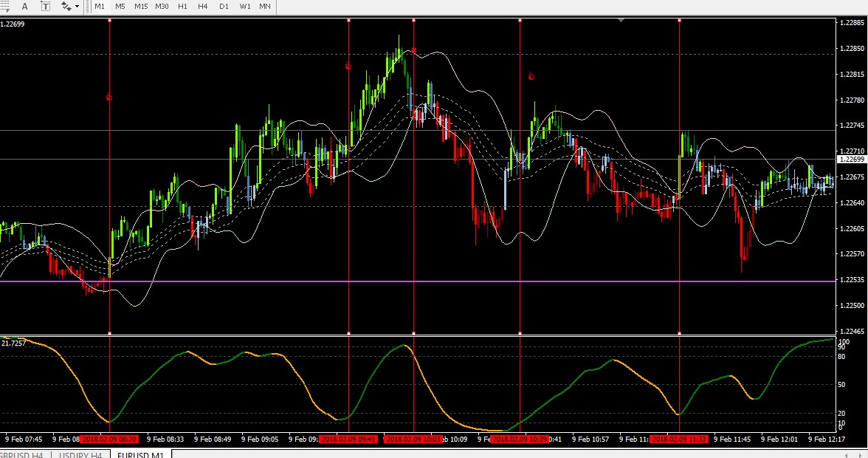
Task: Click the red arrow marker near the 10:39 line
Action: tap(531, 76)
